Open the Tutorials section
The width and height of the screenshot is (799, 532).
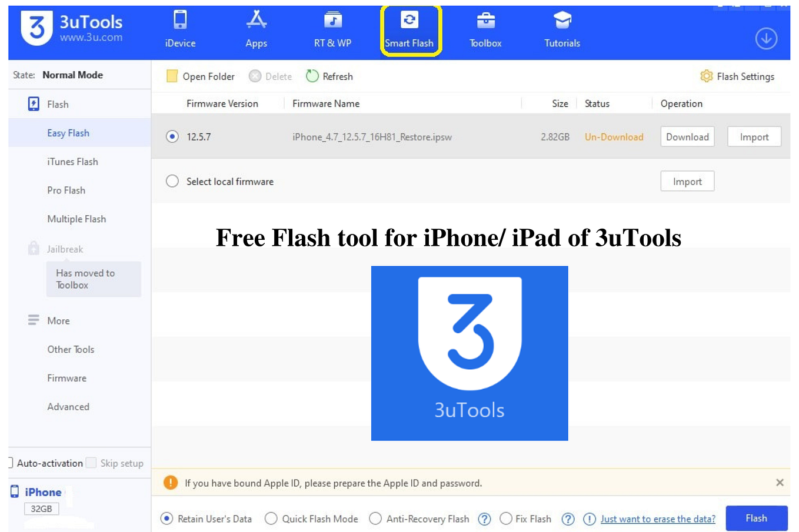point(561,29)
